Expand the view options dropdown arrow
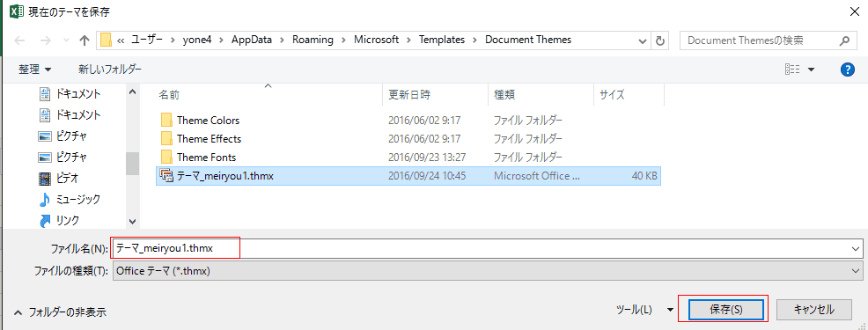The width and height of the screenshot is (868, 330). [812, 70]
